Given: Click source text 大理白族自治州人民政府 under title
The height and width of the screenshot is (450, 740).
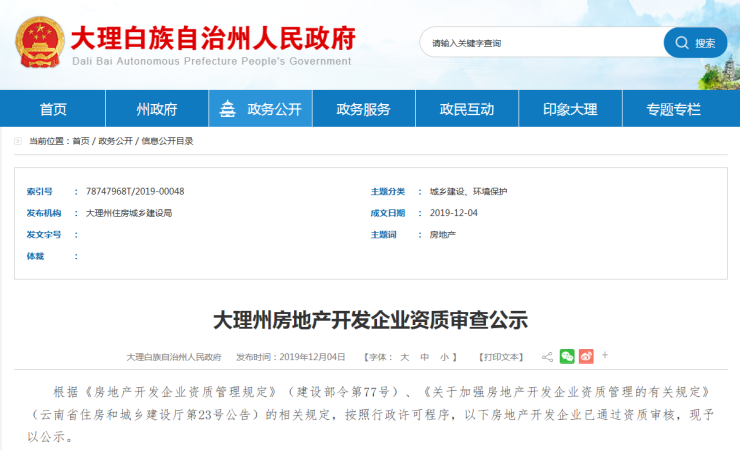Looking at the screenshot, I should click(x=174, y=357).
